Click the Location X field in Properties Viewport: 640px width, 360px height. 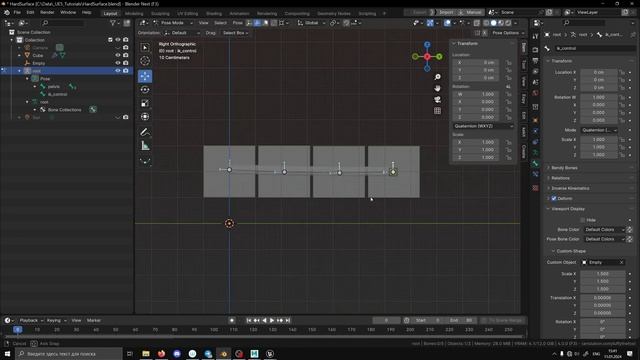click(599, 72)
